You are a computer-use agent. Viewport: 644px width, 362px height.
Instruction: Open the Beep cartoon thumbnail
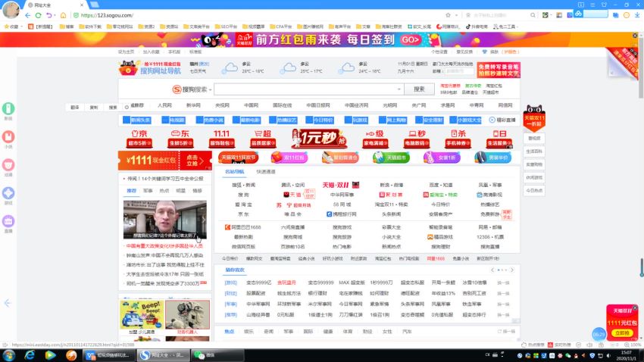coord(142,315)
